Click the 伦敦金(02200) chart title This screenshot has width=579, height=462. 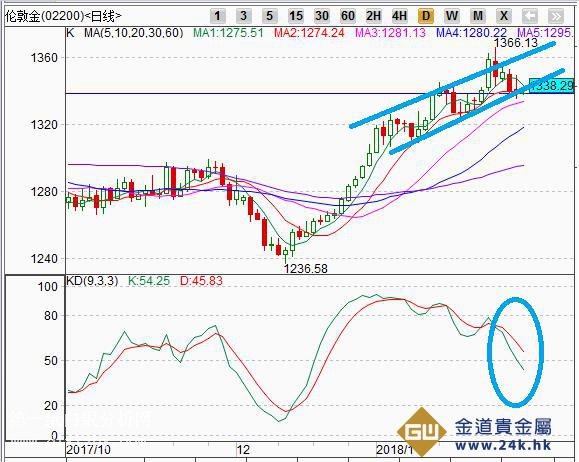tap(44, 16)
